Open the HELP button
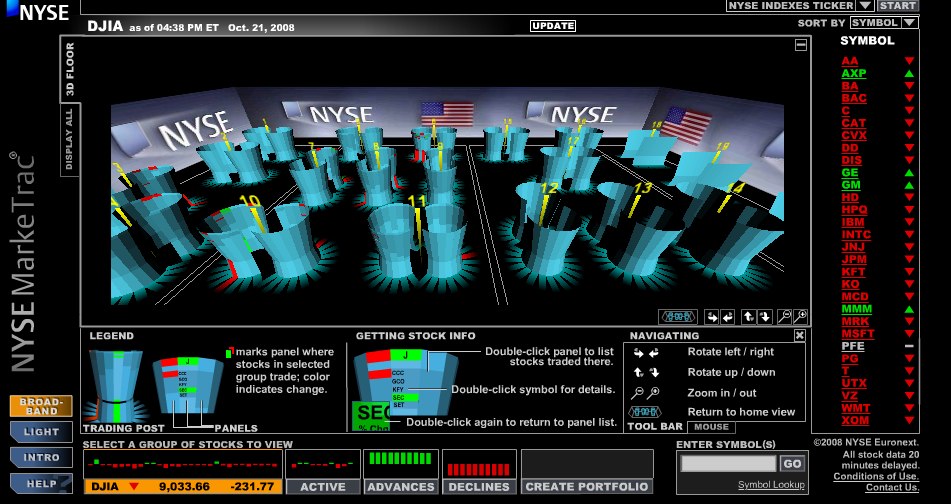Image resolution: width=951 pixels, height=504 pixels. coord(41,483)
